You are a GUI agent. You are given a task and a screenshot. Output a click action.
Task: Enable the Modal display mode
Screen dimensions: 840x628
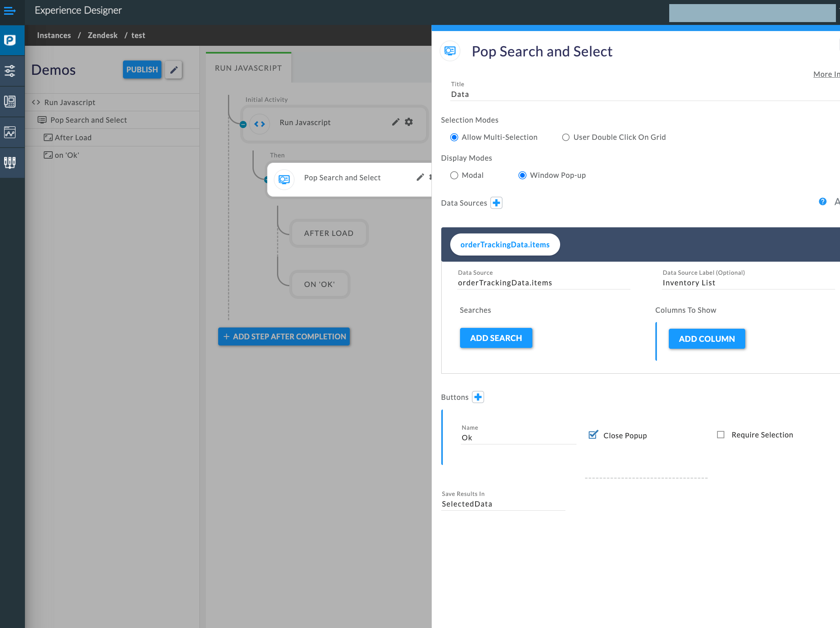(454, 175)
